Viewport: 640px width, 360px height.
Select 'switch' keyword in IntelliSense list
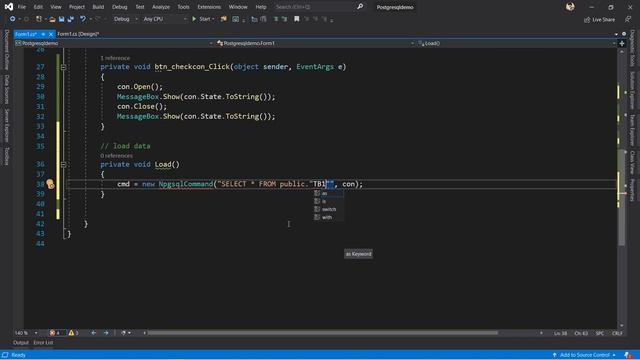pos(329,209)
